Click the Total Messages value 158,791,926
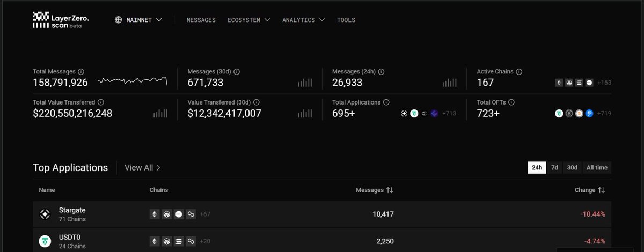 60,83
